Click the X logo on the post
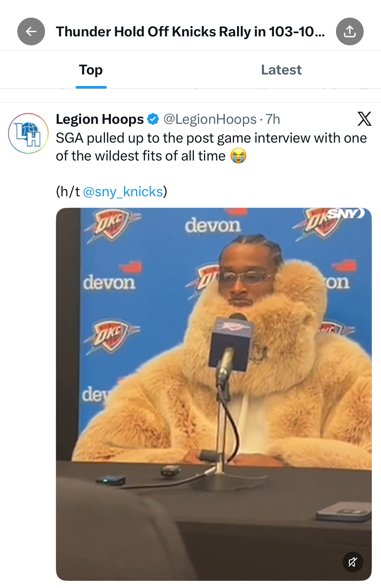 click(x=364, y=119)
